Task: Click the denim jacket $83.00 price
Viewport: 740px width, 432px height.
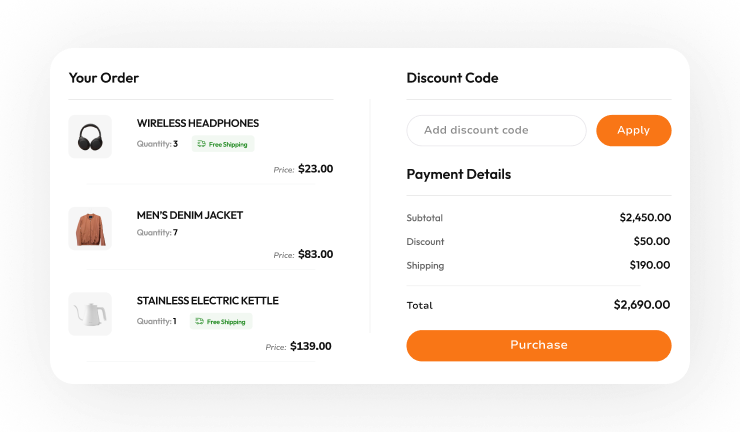Action: coord(315,255)
